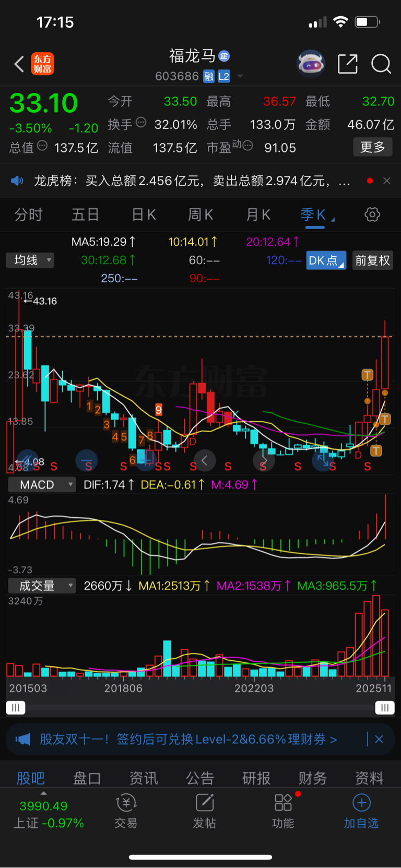The height and width of the screenshot is (868, 401).
Task: Close the Level-2 promotion banner
Action: (x=379, y=739)
